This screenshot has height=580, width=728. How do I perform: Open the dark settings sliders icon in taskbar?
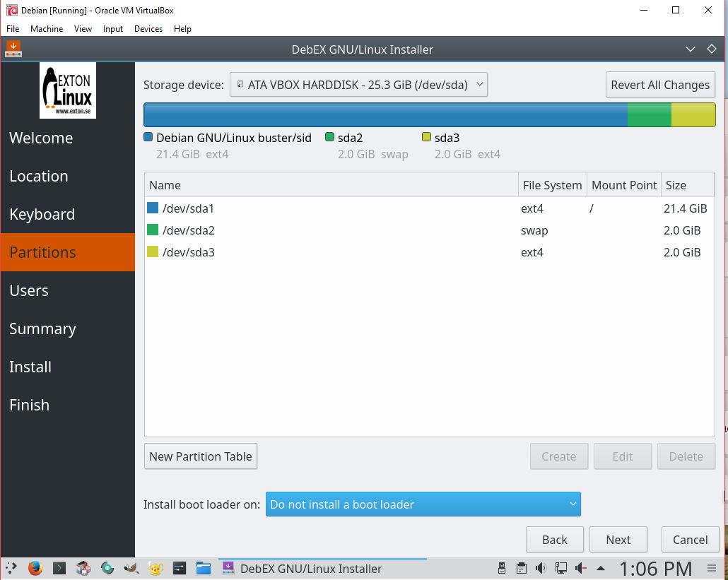180,568
